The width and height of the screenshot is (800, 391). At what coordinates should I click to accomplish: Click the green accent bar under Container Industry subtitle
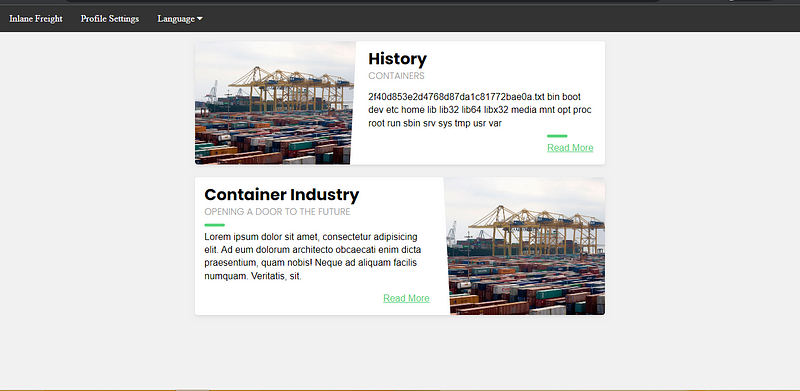tap(214, 225)
